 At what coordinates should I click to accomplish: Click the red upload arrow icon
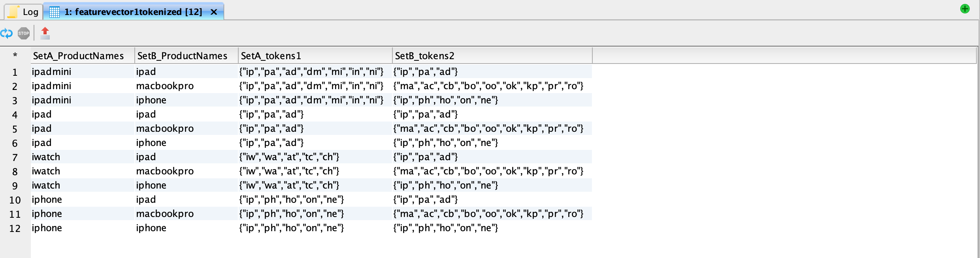pos(45,33)
